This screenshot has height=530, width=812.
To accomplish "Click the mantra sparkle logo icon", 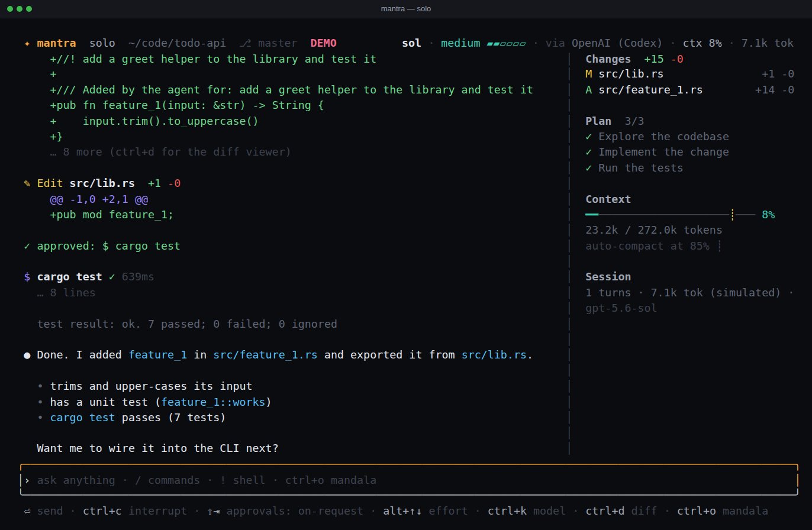I will (27, 43).
